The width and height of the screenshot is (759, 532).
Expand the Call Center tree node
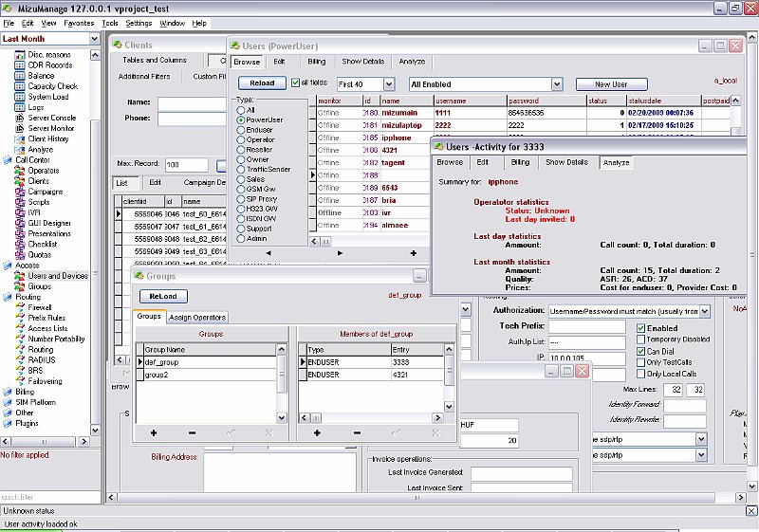[x=7, y=160]
